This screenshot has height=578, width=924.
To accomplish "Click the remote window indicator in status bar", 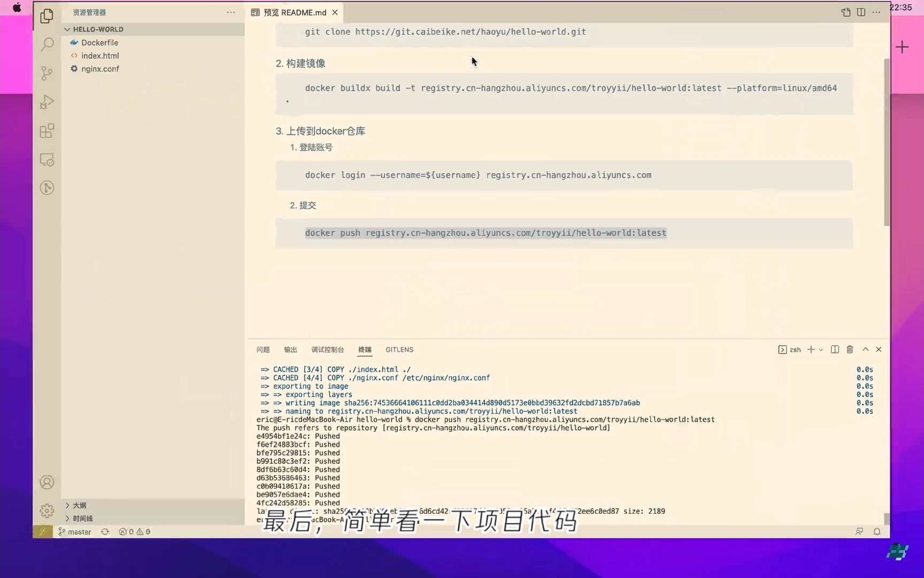I will point(43,531).
